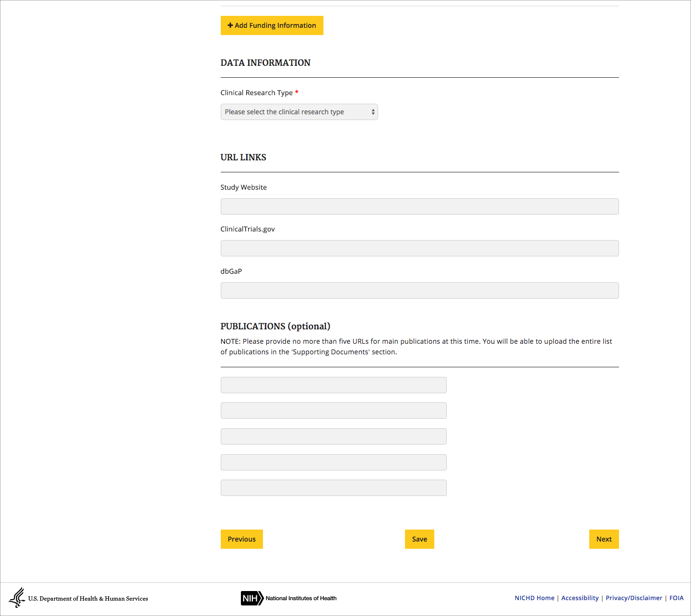Proceed with the Next button
This screenshot has height=616, width=691.
(x=604, y=539)
